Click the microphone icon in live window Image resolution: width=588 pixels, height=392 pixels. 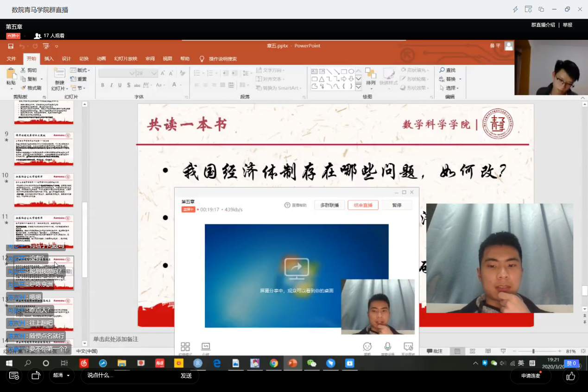387,347
